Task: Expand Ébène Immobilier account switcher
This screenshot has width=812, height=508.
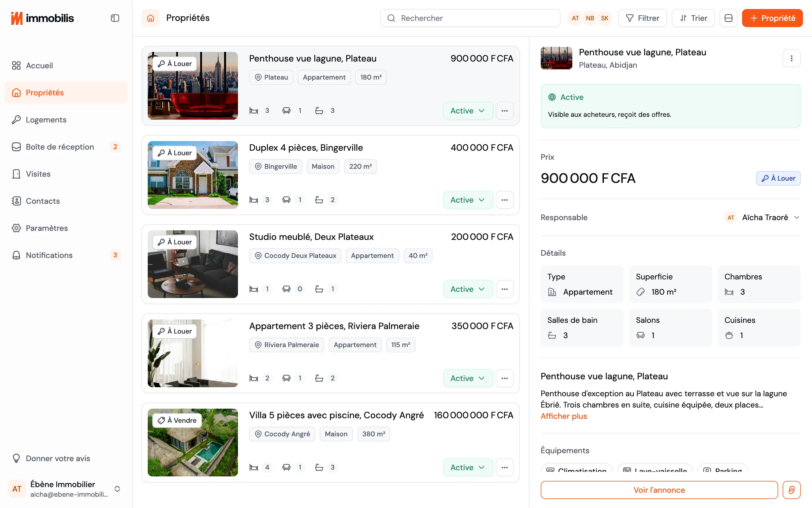Action: click(66, 489)
